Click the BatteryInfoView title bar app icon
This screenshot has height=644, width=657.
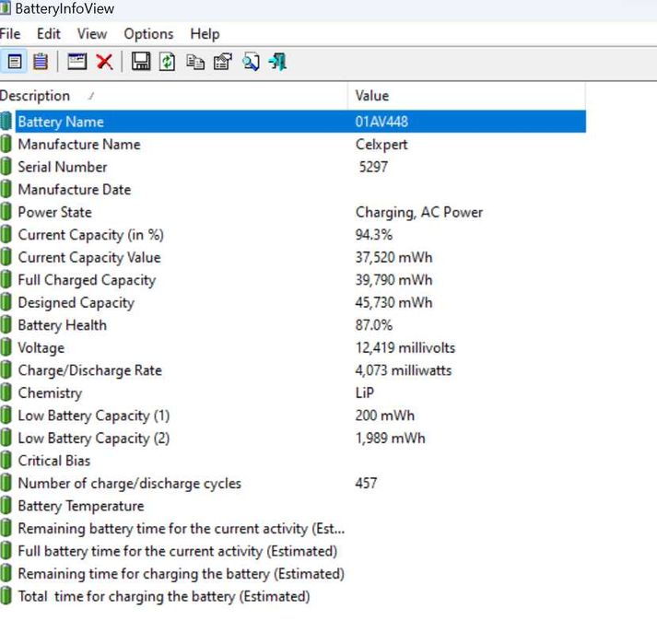click(5, 7)
